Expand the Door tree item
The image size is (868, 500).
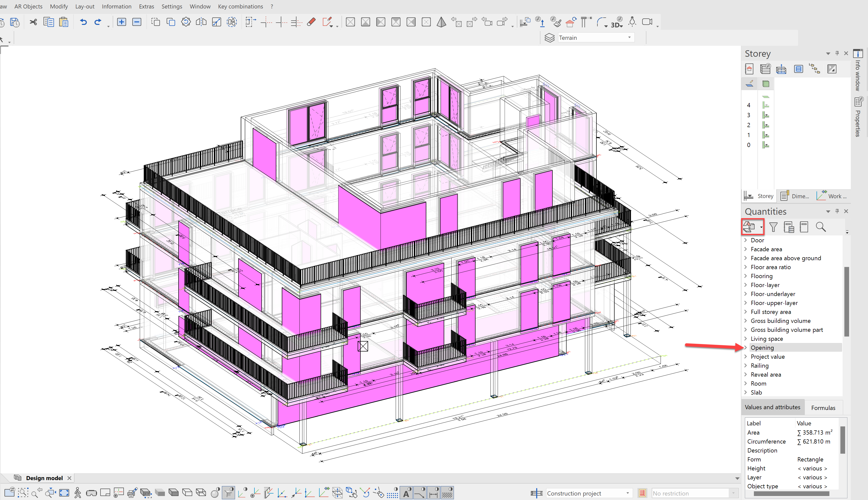(x=745, y=240)
